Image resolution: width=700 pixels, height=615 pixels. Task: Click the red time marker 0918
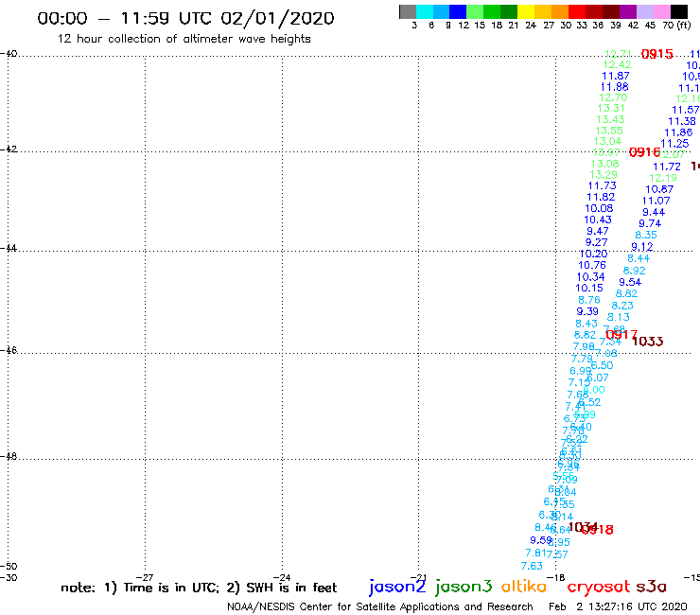click(x=598, y=530)
